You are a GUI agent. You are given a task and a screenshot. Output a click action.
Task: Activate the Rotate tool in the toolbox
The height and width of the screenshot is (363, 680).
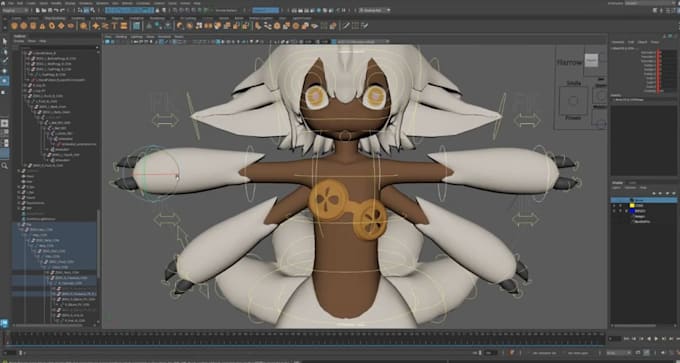5,81
